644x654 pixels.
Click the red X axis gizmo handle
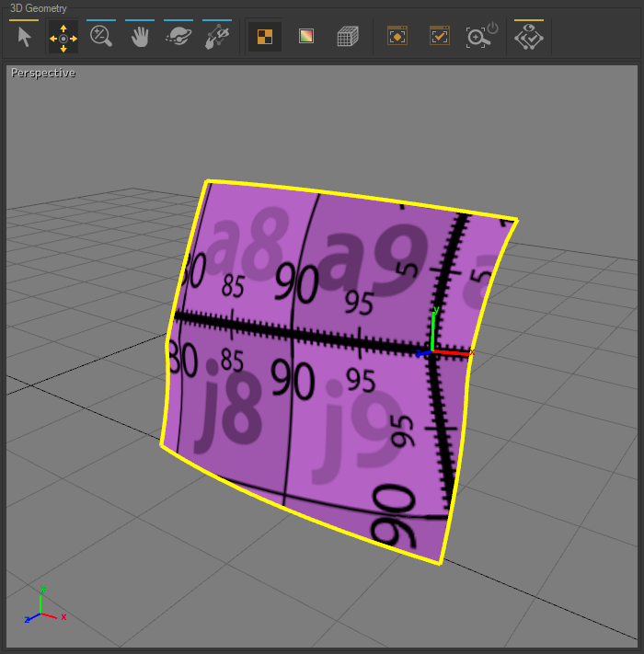click(x=454, y=353)
